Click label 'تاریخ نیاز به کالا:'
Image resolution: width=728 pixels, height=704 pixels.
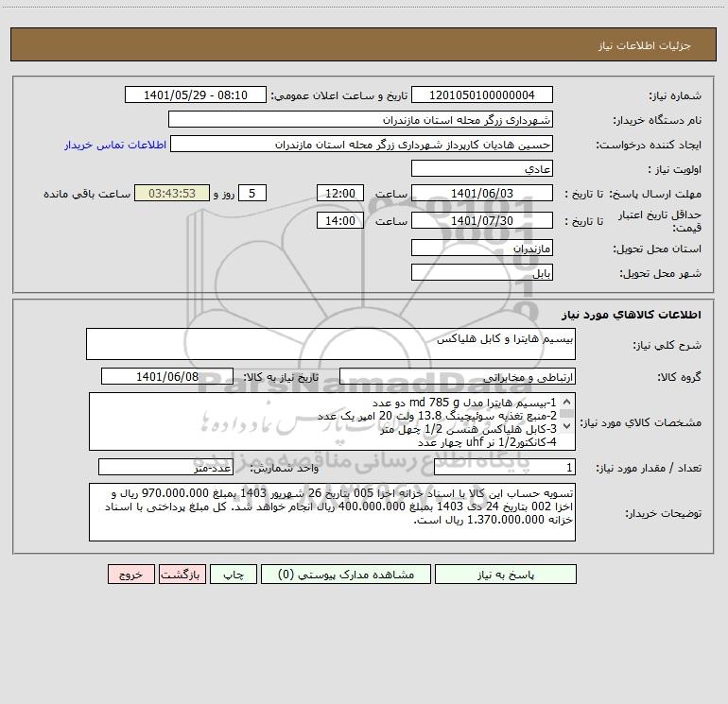[x=282, y=377]
